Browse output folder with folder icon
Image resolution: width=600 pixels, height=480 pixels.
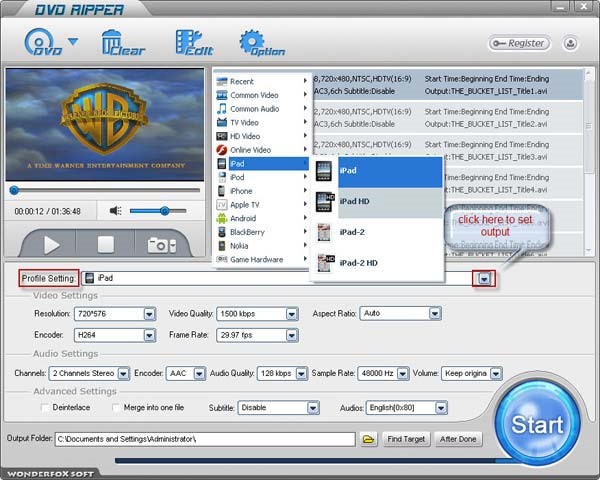(x=368, y=439)
